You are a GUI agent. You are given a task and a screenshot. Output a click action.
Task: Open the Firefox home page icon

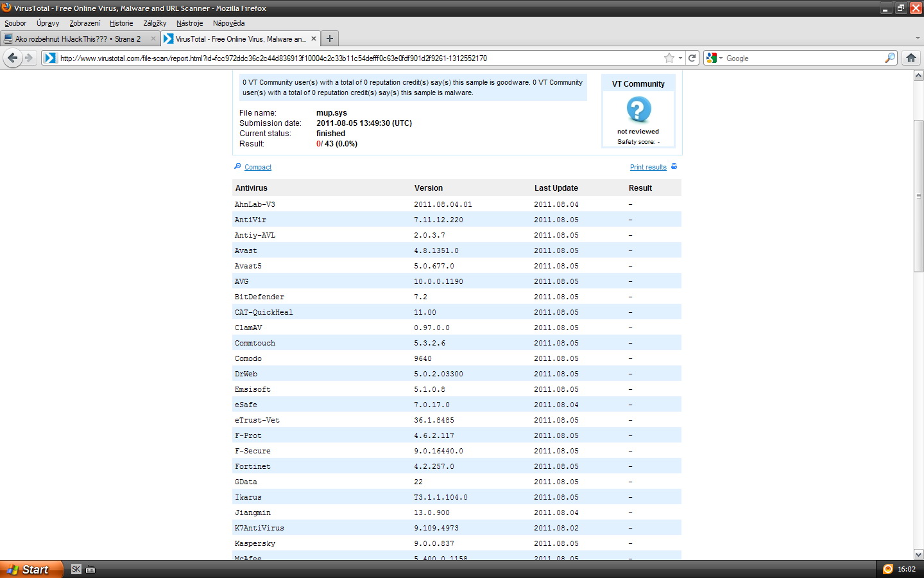pyautogui.click(x=911, y=58)
